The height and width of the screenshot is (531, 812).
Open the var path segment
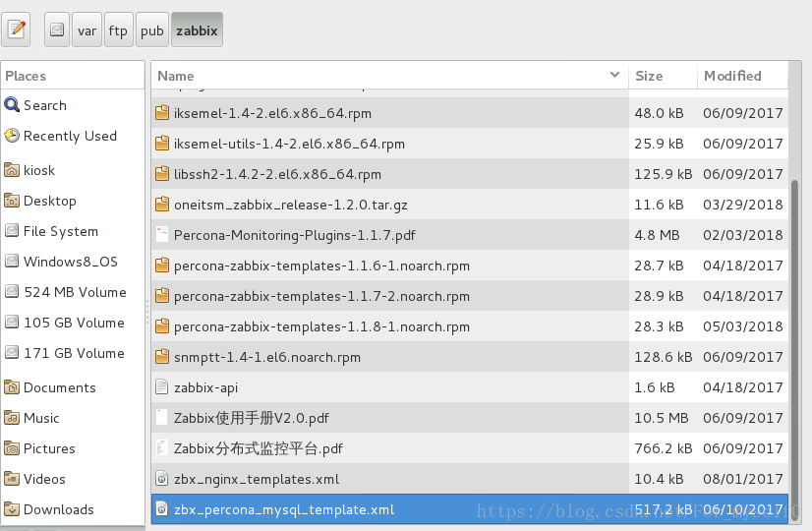[87, 30]
